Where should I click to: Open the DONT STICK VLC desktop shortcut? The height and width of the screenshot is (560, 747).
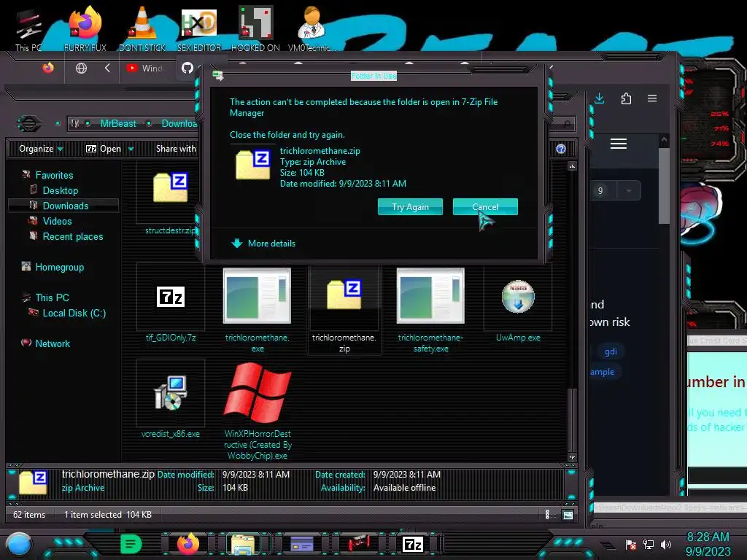coord(142,29)
